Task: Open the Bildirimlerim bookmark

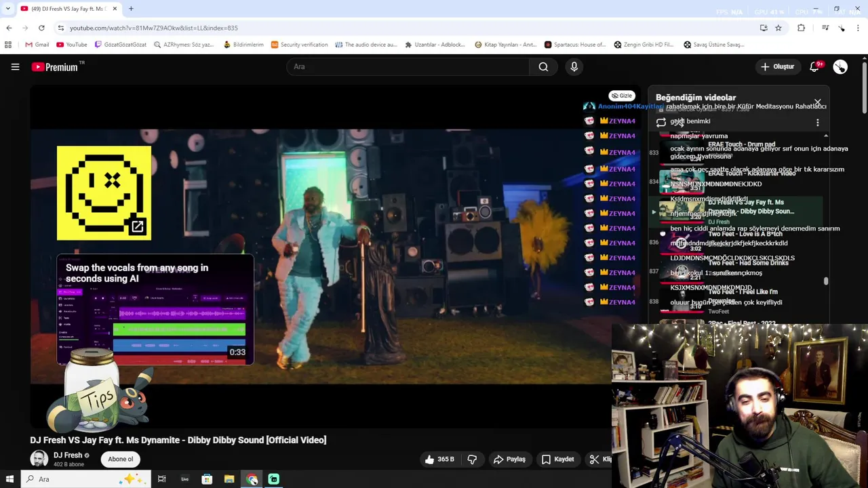Action: click(243, 45)
